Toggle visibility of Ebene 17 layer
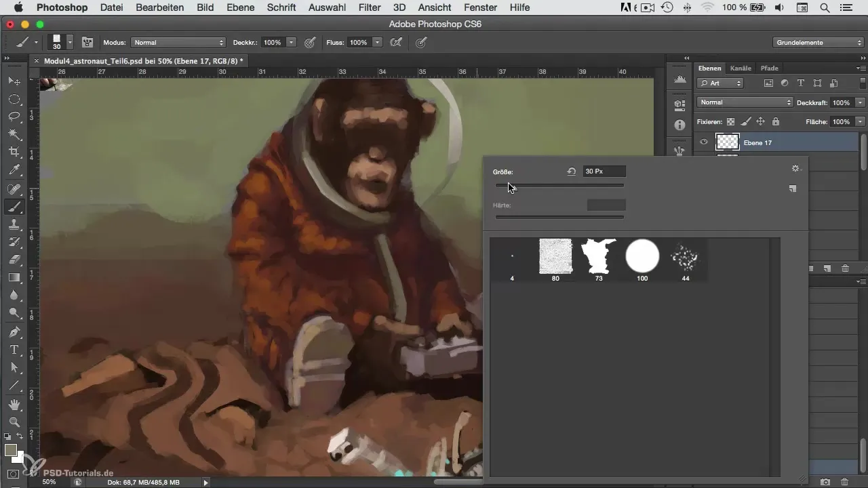Image resolution: width=868 pixels, height=488 pixels. click(x=704, y=142)
